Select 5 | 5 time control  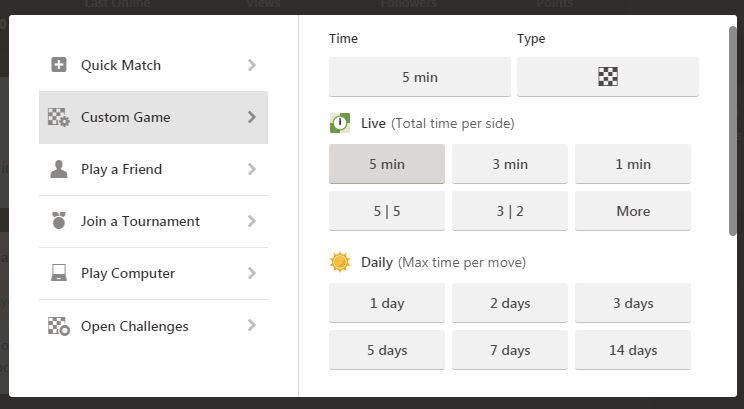(x=386, y=211)
